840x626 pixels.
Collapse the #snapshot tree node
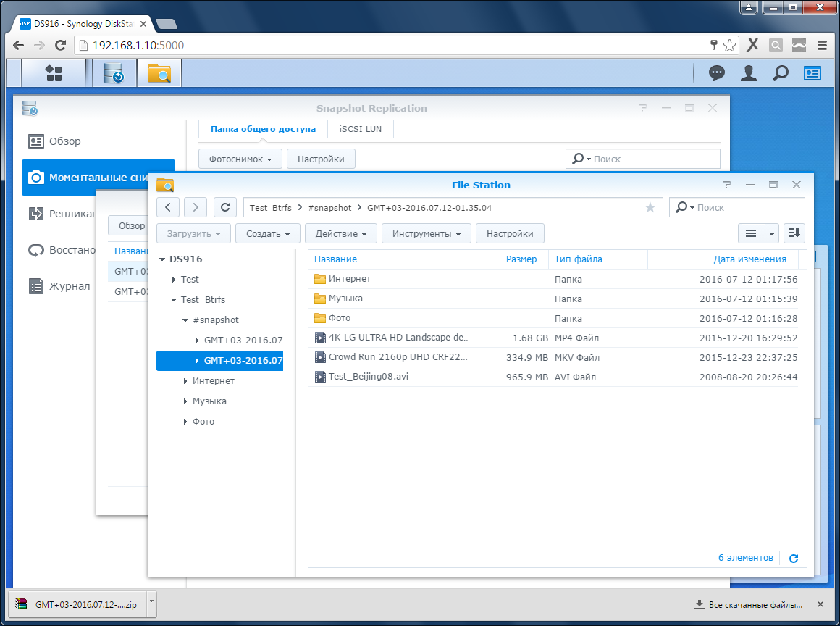(x=185, y=320)
